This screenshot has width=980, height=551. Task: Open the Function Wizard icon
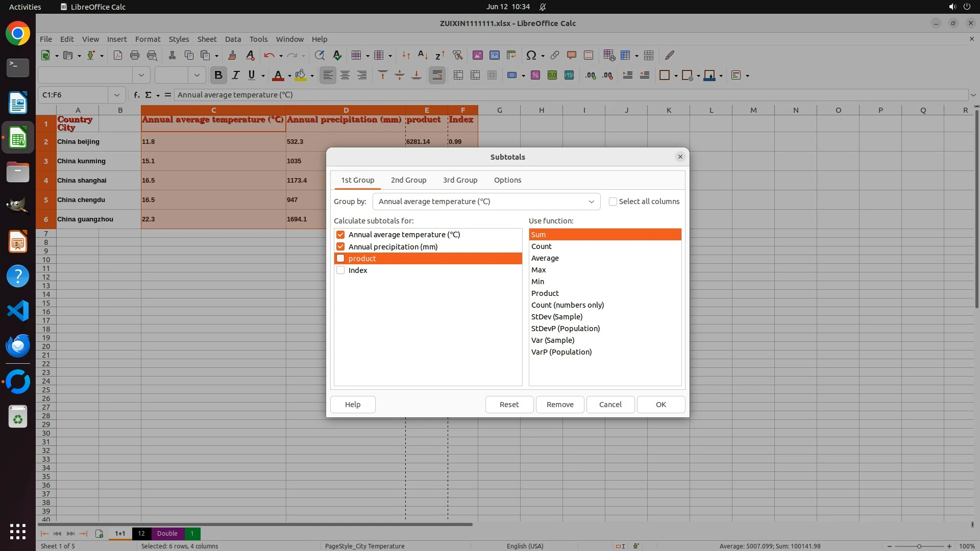click(x=136, y=95)
